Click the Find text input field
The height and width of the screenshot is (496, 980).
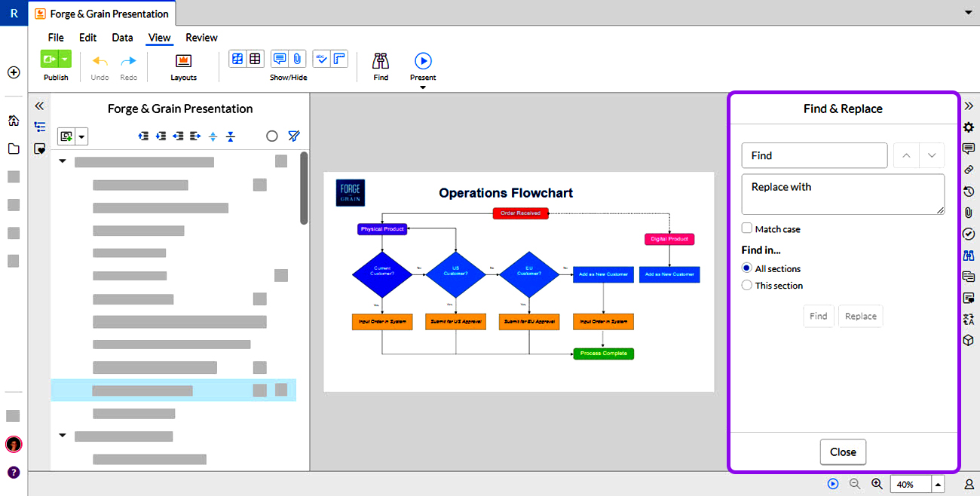(814, 155)
